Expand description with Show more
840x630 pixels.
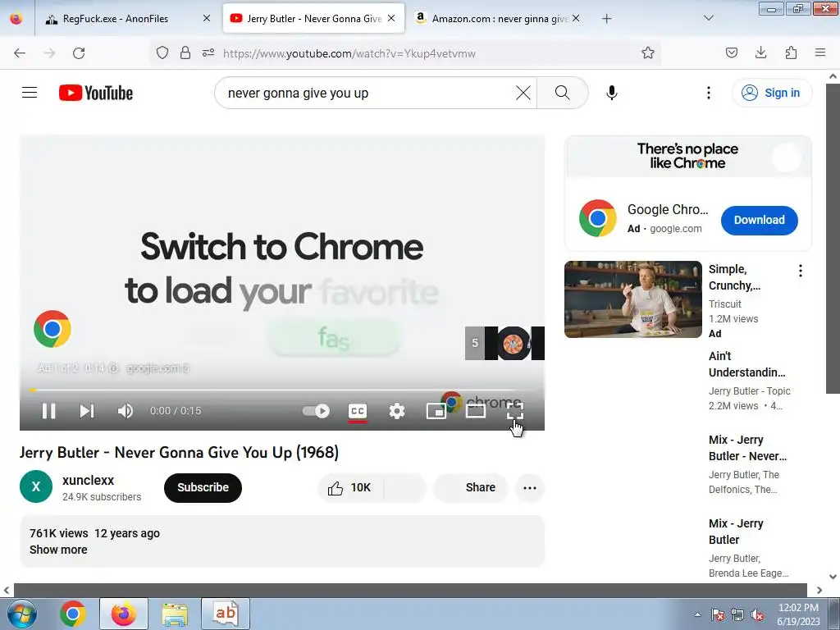point(58,550)
